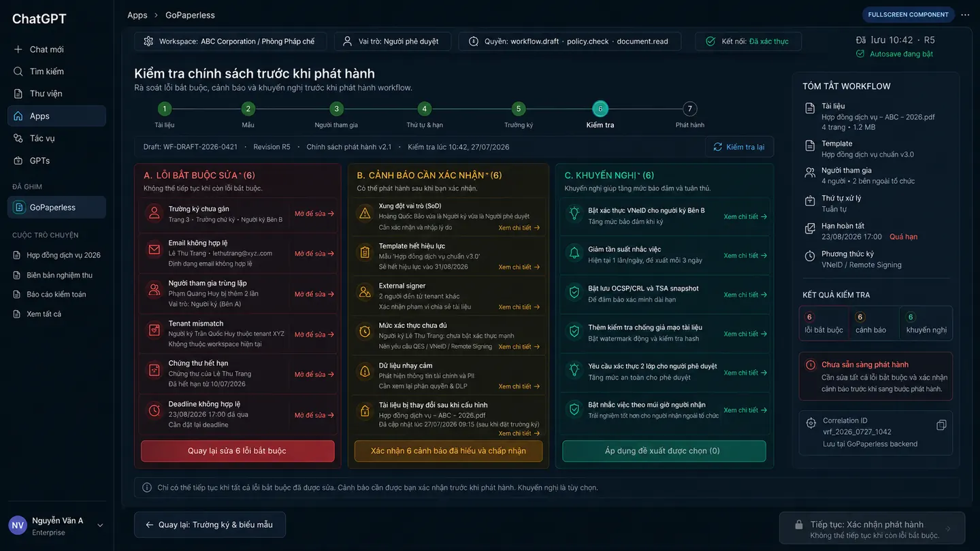Click the Workspace gear icon
Image resolution: width=980 pixels, height=551 pixels.
(148, 41)
